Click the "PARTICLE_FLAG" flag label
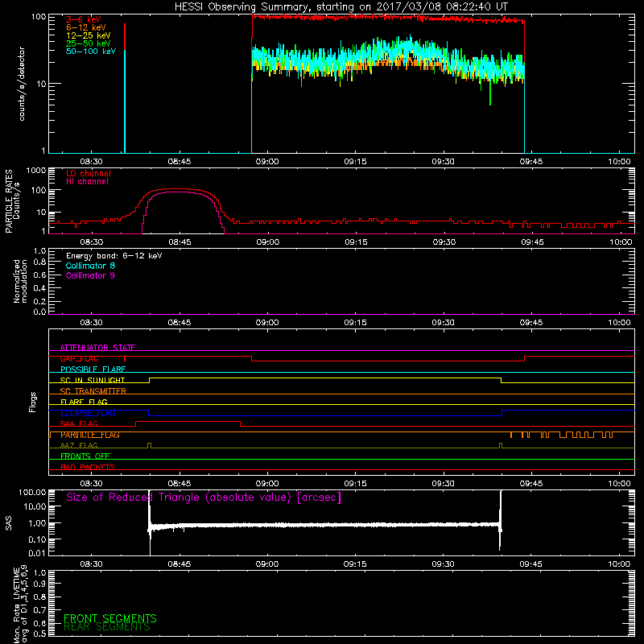Screen dimensions: 644x644 click(90, 435)
